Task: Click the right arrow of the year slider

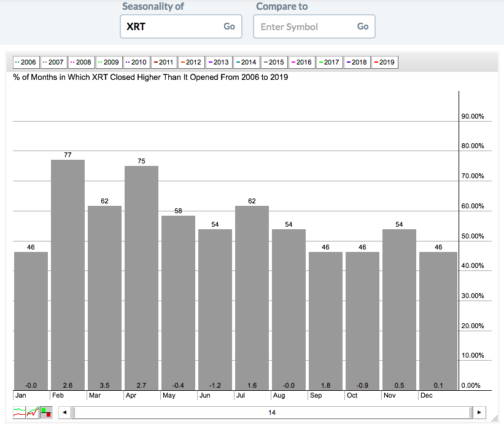Action: click(479, 412)
